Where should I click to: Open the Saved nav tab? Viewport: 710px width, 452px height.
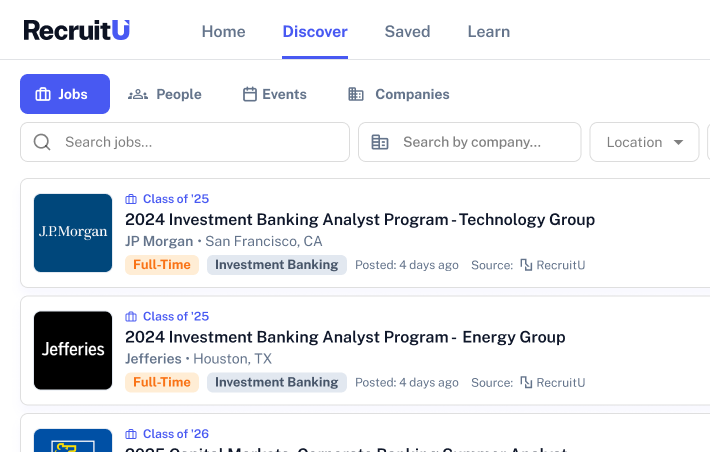407,31
